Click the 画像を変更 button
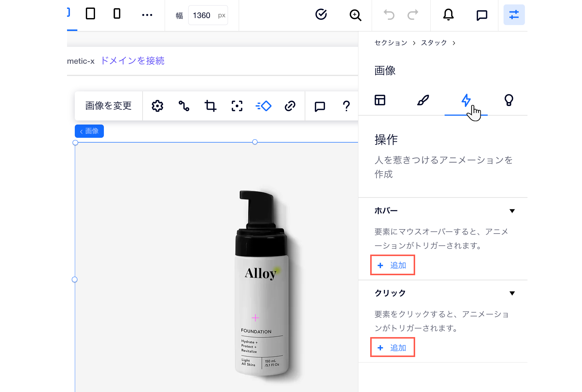 pyautogui.click(x=108, y=106)
